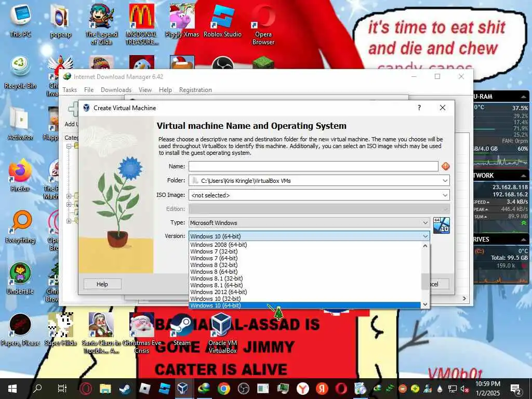This screenshot has height=399, width=532.
Task: Open the Folder dropdown
Action: point(445,180)
